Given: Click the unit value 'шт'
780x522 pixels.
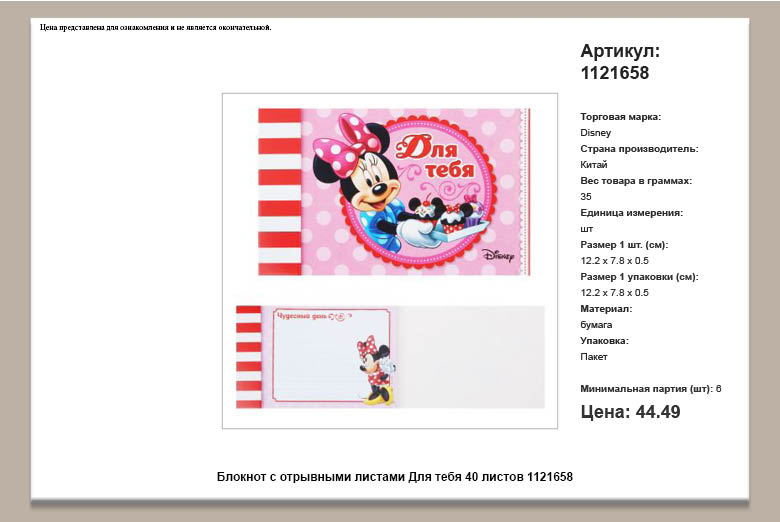Looking at the screenshot, I should [x=586, y=229].
